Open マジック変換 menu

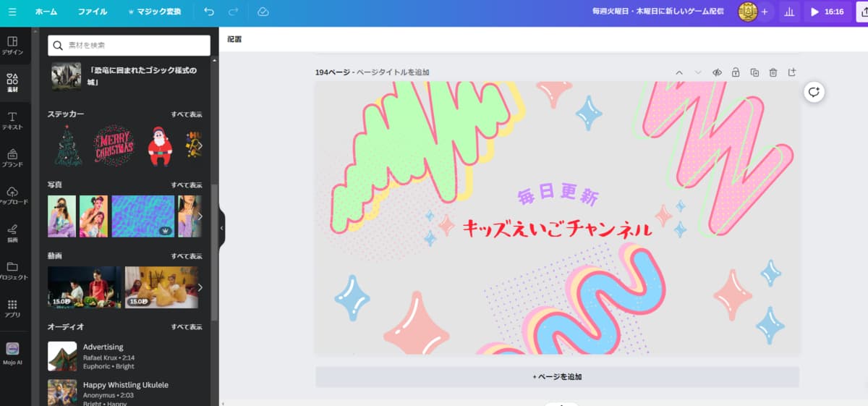tap(154, 12)
